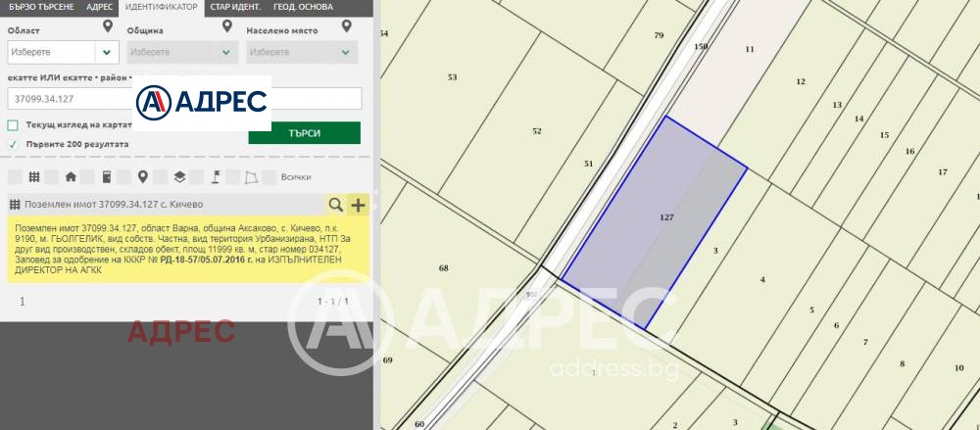This screenshot has height=430, width=980.
Task: Click the house icon in filter row
Action: click(71, 177)
